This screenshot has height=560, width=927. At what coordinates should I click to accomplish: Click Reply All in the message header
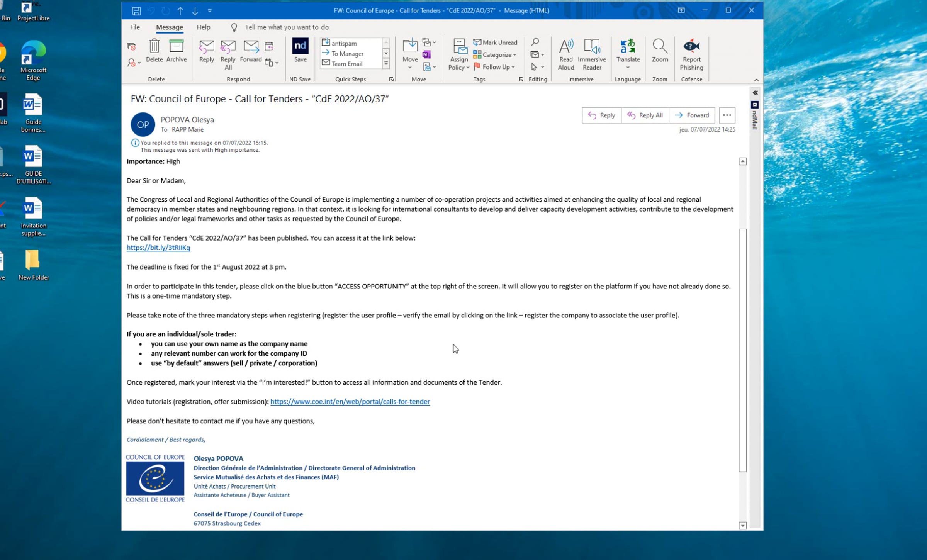click(645, 115)
